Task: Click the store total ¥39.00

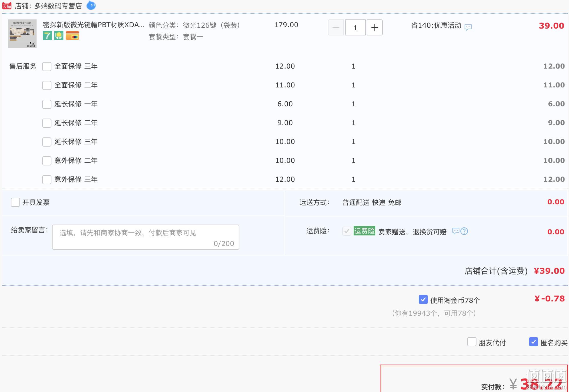Action: click(549, 271)
